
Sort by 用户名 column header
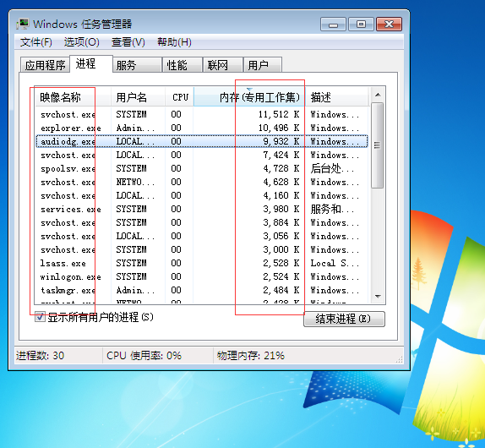click(138, 97)
